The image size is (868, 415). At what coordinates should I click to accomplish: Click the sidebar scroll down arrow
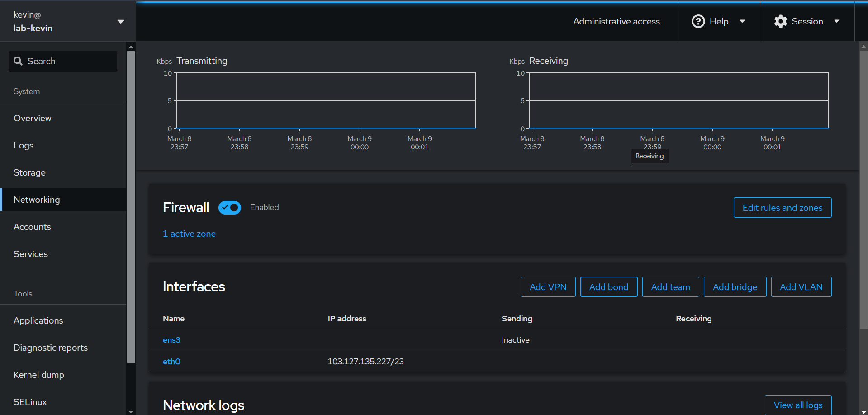tap(131, 411)
